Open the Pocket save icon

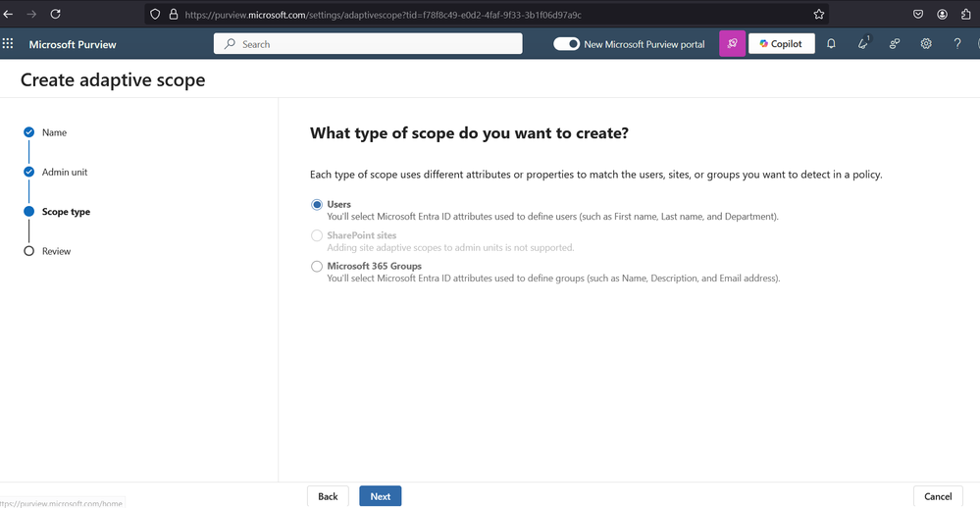[x=918, y=15]
